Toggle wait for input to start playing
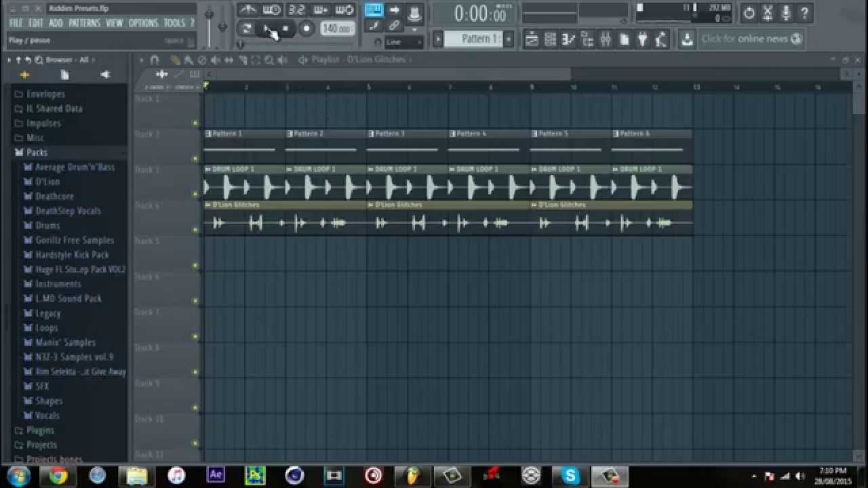Screen dimensions: 868x488 point(272,9)
